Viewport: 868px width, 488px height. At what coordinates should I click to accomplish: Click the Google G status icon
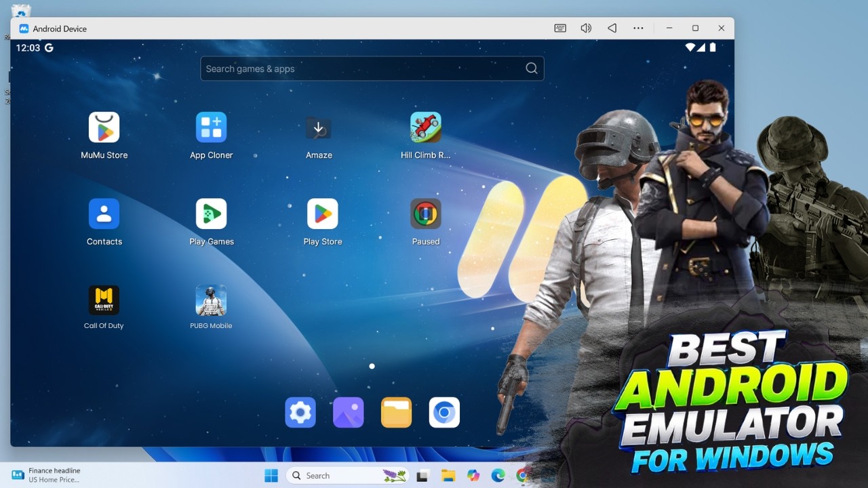point(49,47)
